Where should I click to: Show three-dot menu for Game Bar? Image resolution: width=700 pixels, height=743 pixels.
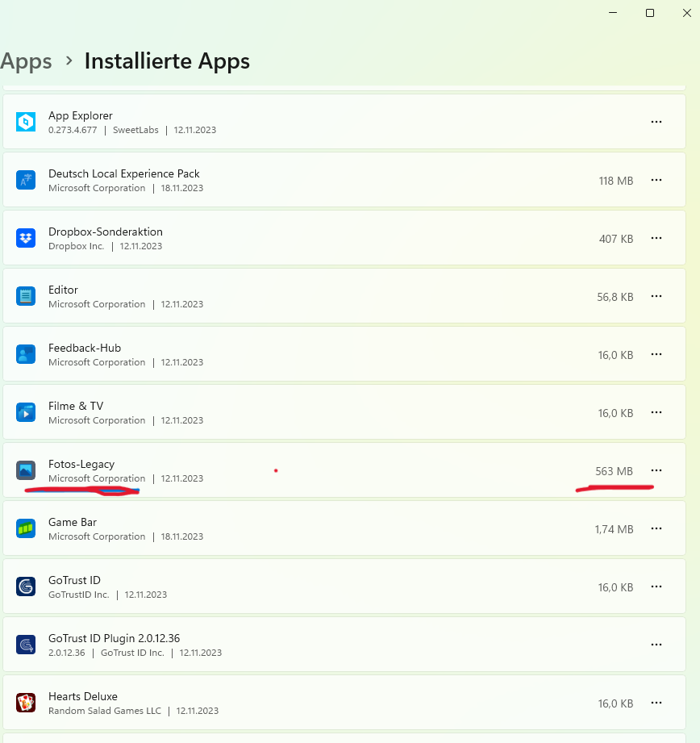(x=656, y=528)
